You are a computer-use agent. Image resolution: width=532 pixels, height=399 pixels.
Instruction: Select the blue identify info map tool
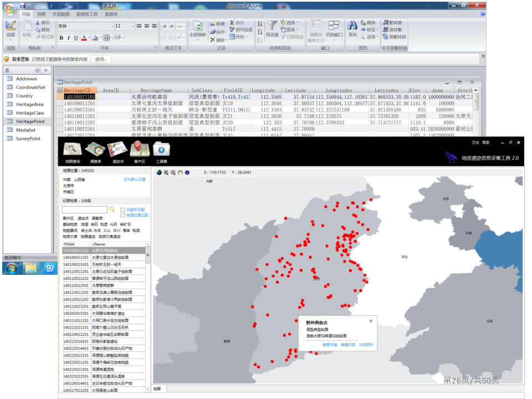click(187, 172)
